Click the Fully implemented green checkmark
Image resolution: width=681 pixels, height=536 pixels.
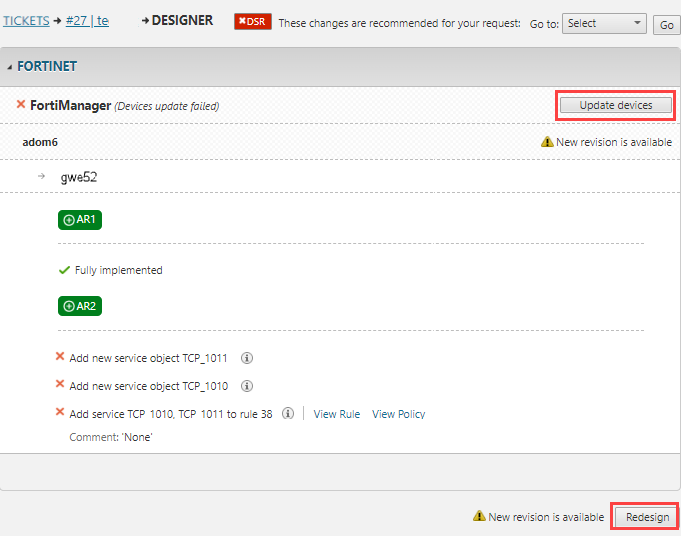coord(64,270)
